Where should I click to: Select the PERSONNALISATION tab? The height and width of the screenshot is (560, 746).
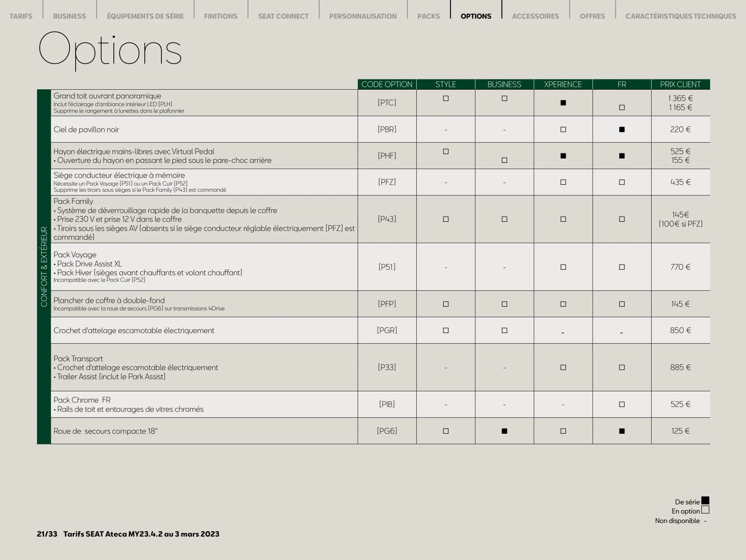[363, 16]
